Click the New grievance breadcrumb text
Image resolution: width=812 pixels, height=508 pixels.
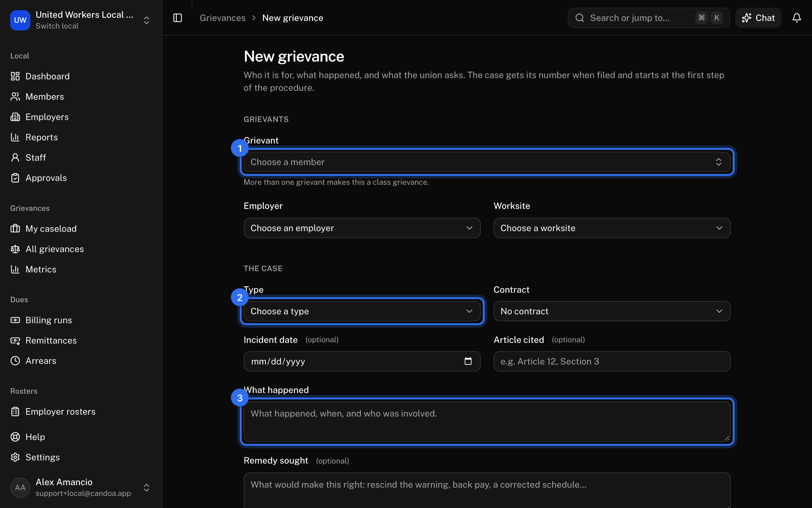292,18
